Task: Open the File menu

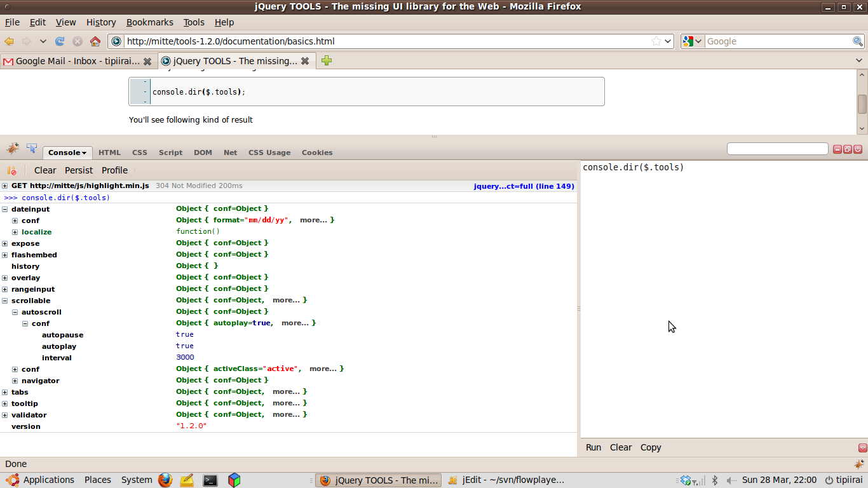Action: click(12, 22)
